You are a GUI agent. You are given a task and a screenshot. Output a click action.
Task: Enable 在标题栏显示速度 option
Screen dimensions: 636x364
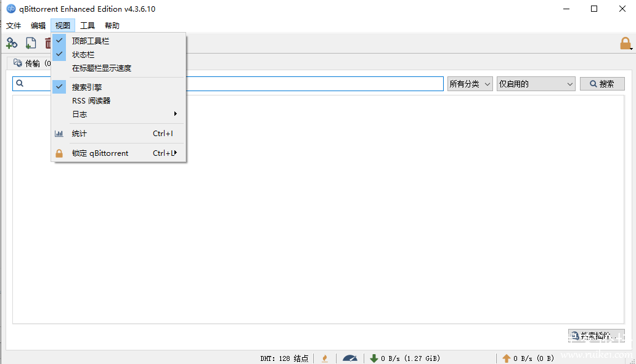click(119, 68)
